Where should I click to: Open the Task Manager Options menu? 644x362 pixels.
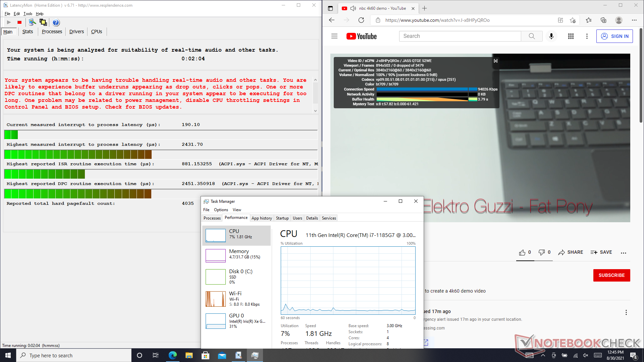tap(221, 210)
